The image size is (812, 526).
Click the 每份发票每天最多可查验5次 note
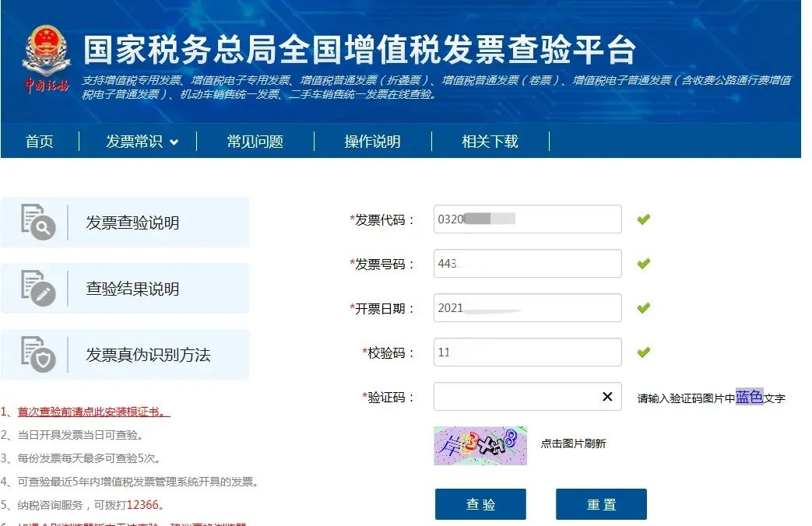tap(89, 458)
